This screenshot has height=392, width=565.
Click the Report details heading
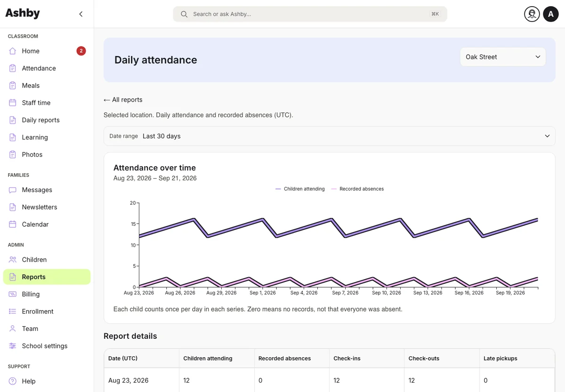point(130,336)
